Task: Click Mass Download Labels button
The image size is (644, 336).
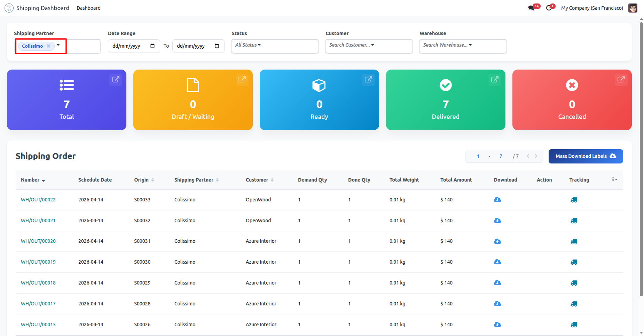Action: 586,156
